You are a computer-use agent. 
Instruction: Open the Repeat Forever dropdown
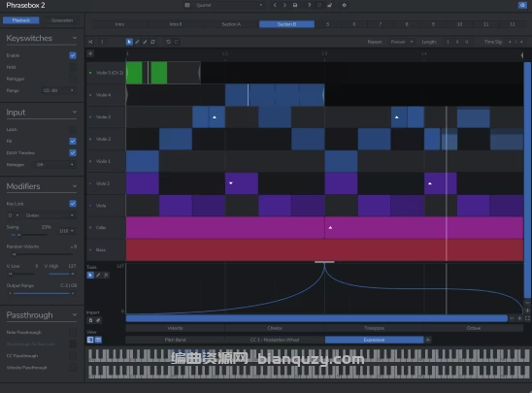click(401, 42)
